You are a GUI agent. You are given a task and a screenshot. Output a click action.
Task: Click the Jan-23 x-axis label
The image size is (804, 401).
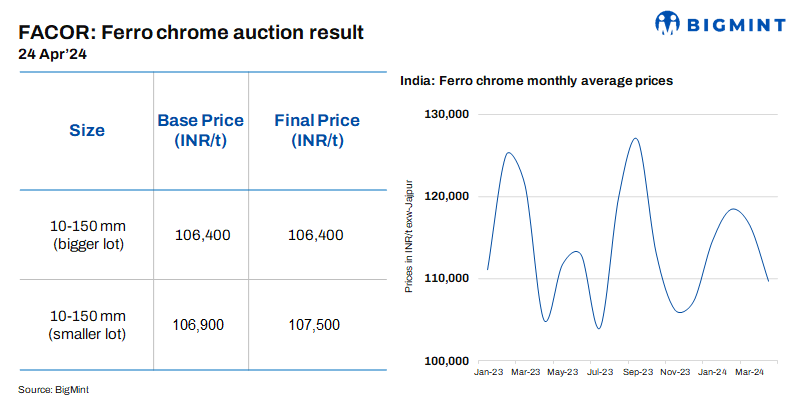pos(488,372)
